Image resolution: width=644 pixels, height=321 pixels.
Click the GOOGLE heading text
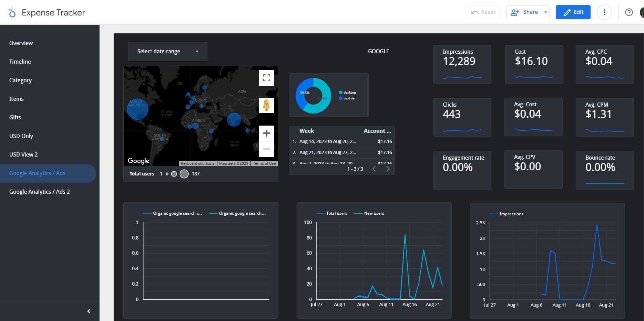(x=378, y=51)
